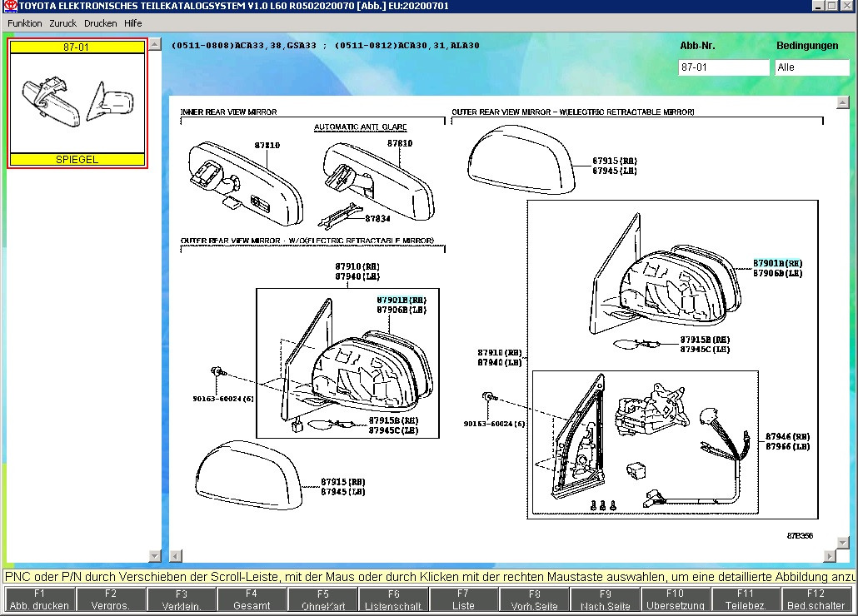Click the Abb-Nr. input field
Screen dimensions: 858x616
[723, 67]
